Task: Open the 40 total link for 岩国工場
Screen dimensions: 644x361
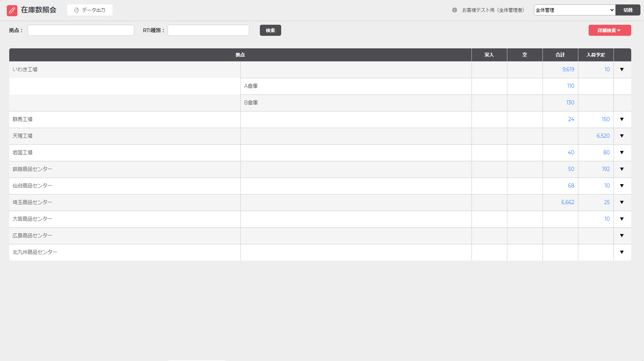Action: tap(571, 152)
